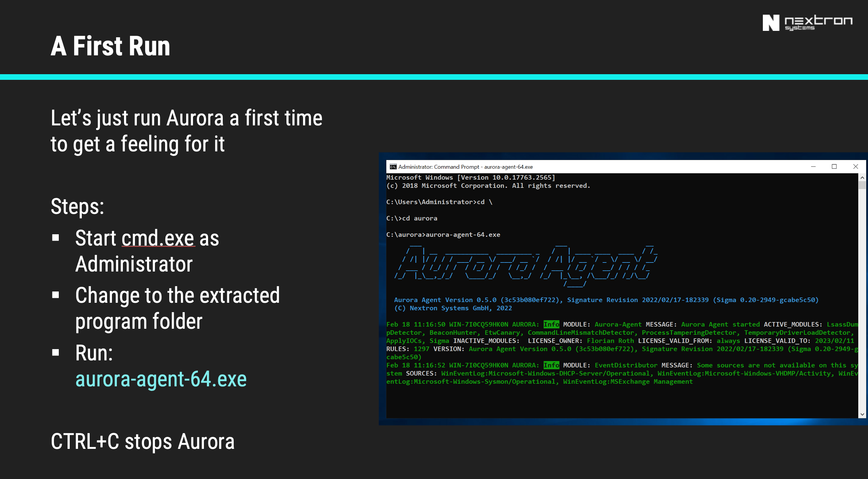Click the Command Prompt title bar text
This screenshot has width=868, height=479.
coord(465,167)
